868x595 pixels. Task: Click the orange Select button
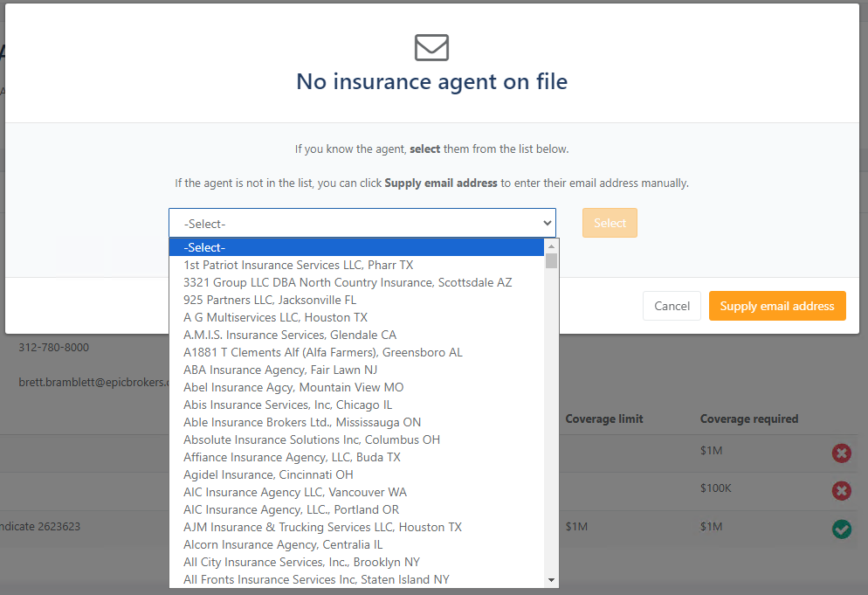point(610,223)
